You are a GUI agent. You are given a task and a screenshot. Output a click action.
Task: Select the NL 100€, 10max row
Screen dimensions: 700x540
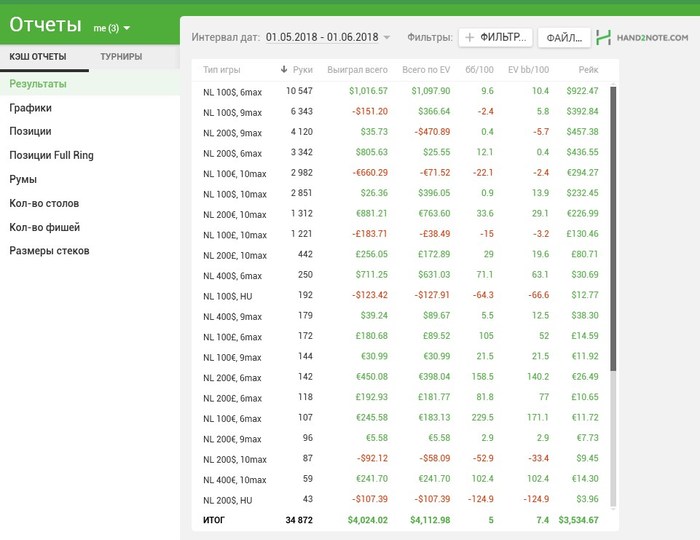point(400,173)
